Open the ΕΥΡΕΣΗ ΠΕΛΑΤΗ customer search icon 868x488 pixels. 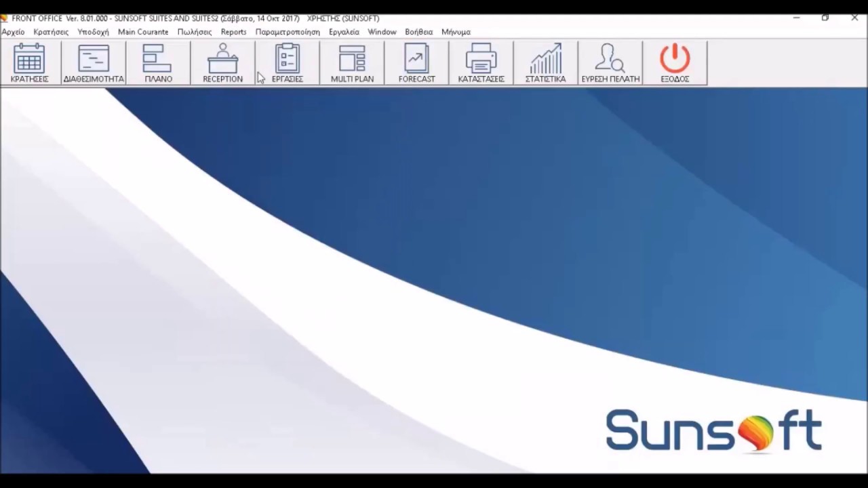click(x=610, y=63)
